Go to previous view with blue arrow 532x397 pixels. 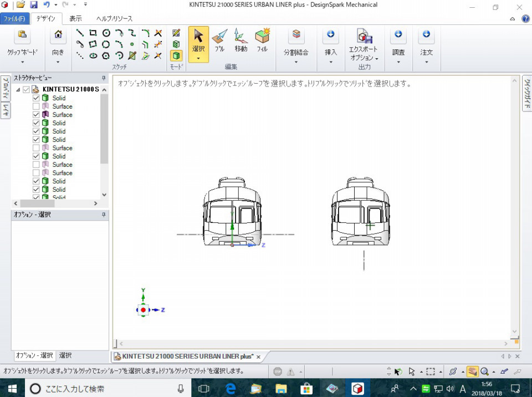pos(504,371)
